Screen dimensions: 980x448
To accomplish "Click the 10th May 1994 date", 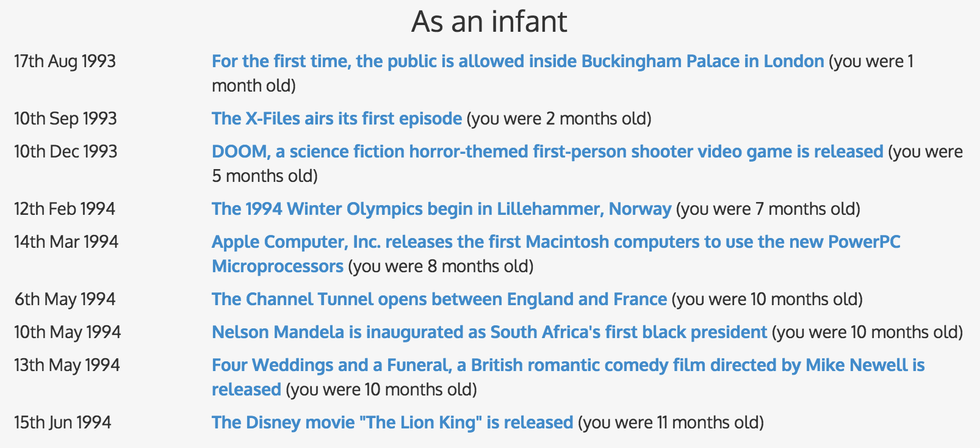I will 67,332.
